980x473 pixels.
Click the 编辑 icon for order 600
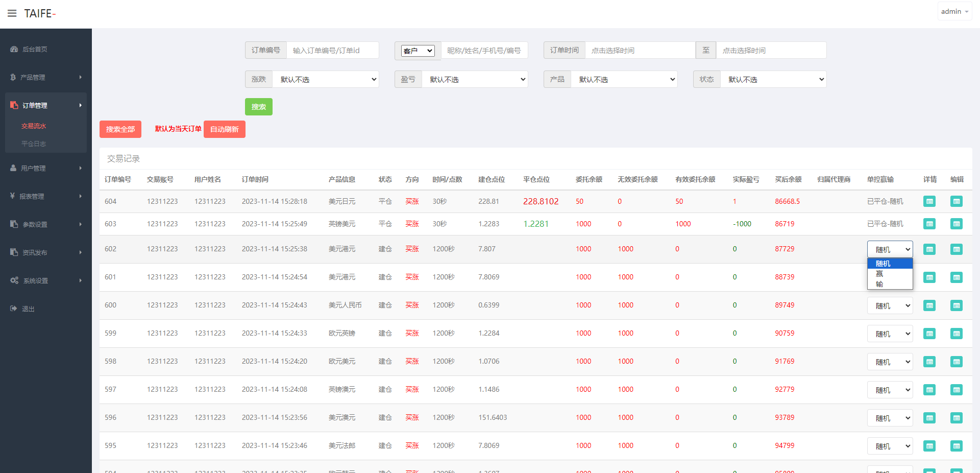(x=957, y=305)
